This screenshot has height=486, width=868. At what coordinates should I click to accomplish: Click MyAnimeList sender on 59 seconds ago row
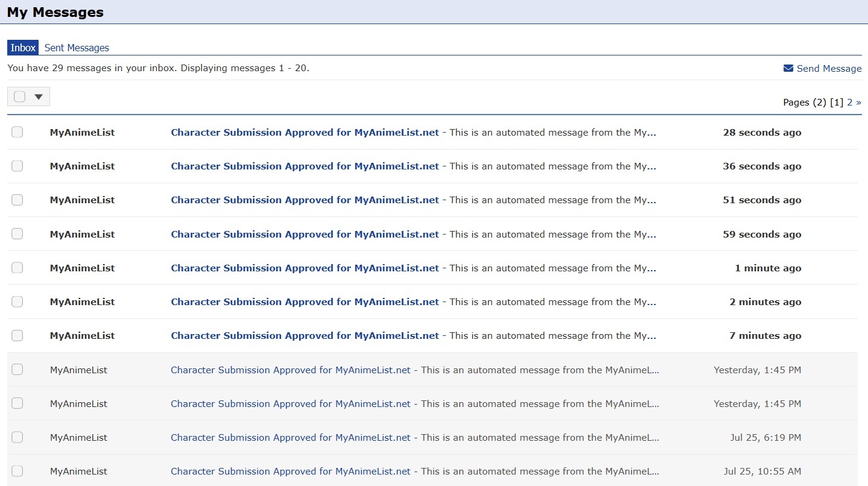point(82,234)
